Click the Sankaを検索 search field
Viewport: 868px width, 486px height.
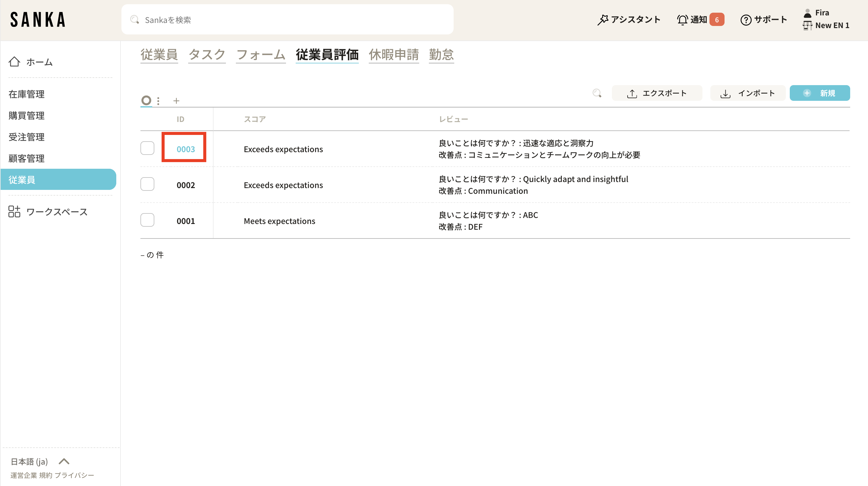287,20
